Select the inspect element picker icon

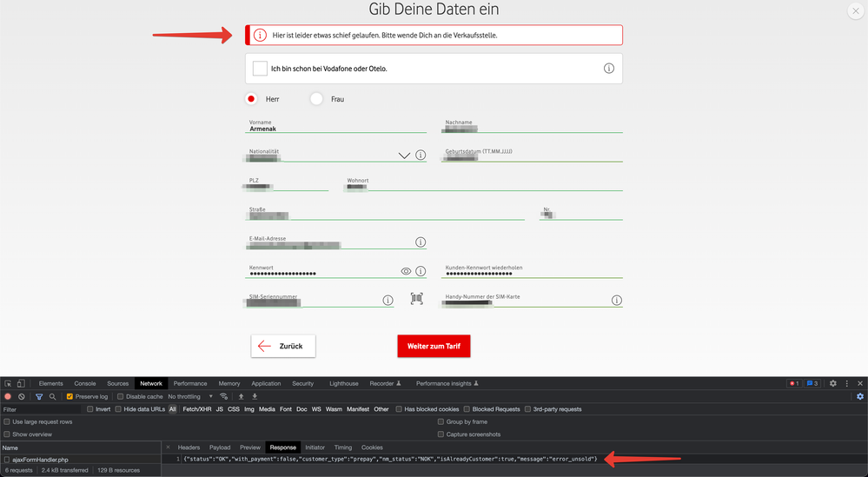tap(9, 383)
